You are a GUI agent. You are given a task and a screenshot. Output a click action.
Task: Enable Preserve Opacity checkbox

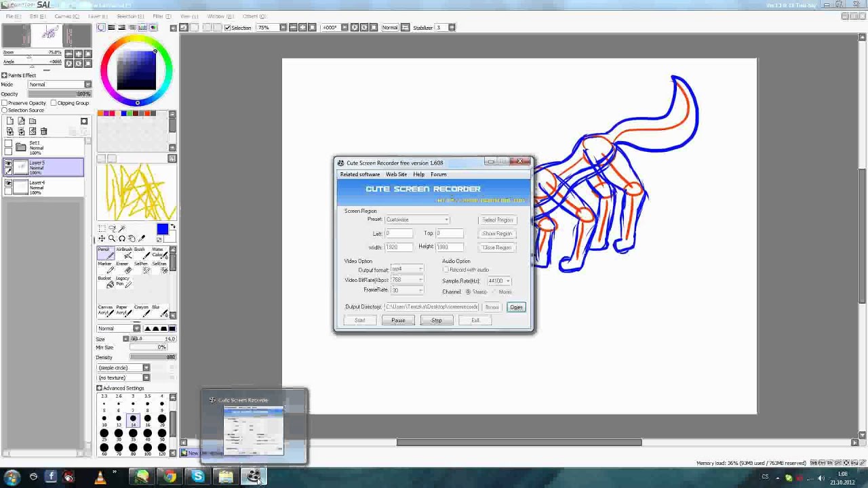[4, 103]
